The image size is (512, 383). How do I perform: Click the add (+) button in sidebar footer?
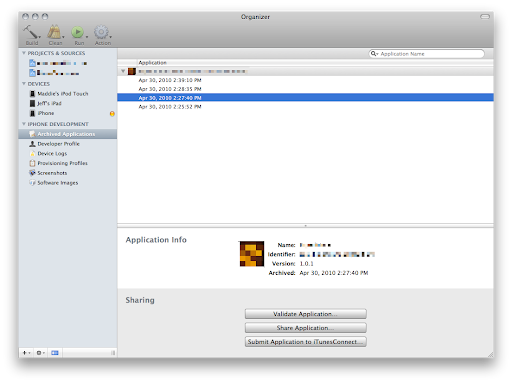26,353
